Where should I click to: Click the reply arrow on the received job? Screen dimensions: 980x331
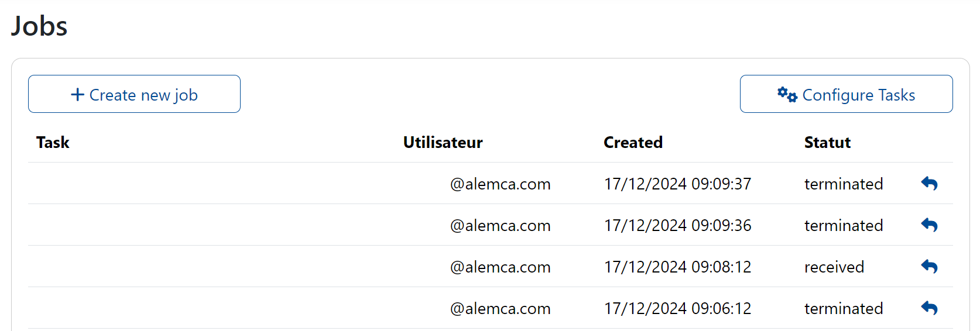[x=929, y=267]
